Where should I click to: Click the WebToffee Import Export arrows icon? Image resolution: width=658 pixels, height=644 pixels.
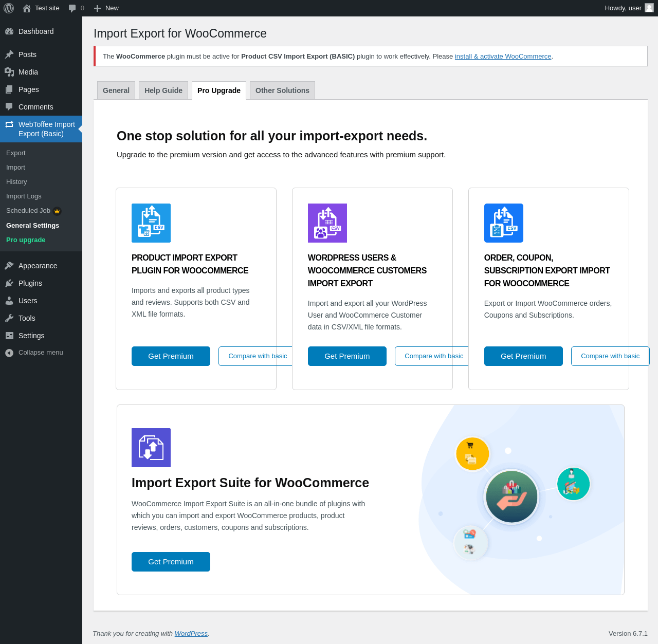click(9, 124)
